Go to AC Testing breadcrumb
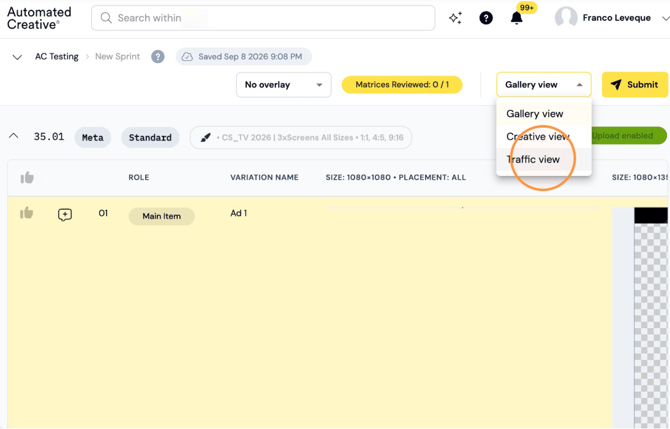670x429 pixels. [57, 56]
